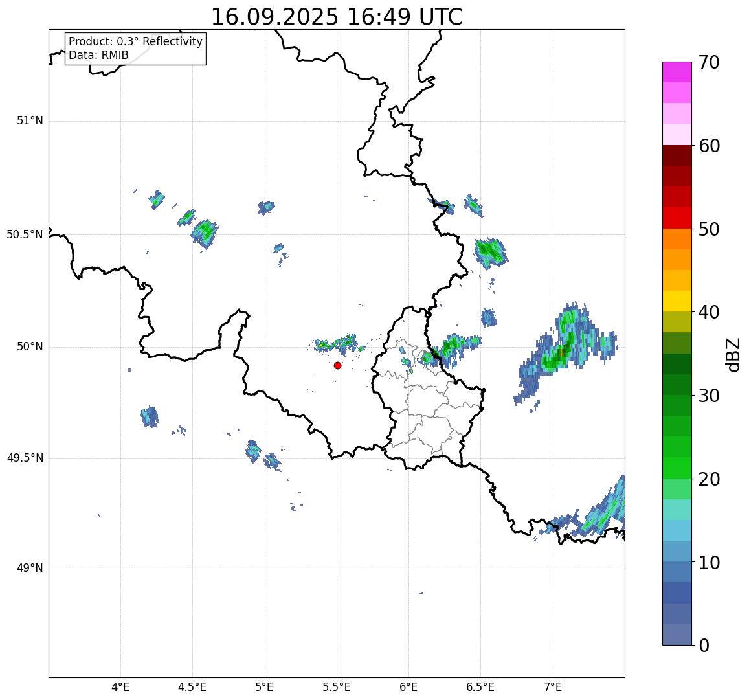Click the colorbar tick label '40'
This screenshot has height=700, width=749.
pyautogui.click(x=709, y=313)
